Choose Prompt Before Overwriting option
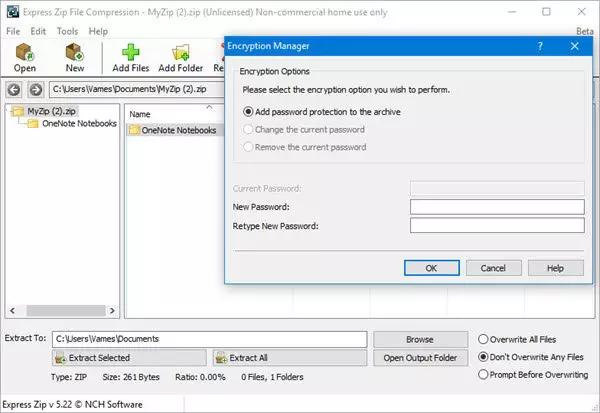The image size is (600, 413). tap(483, 374)
